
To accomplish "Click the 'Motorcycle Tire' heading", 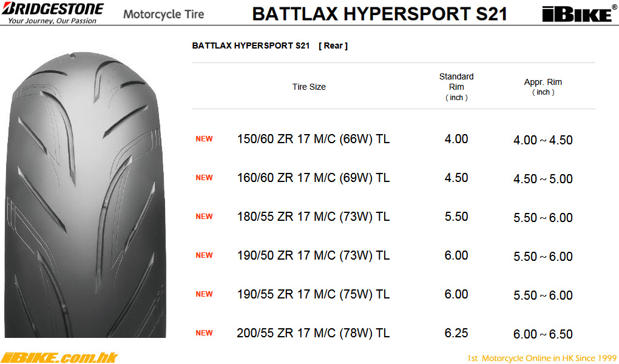I will coord(164,14).
